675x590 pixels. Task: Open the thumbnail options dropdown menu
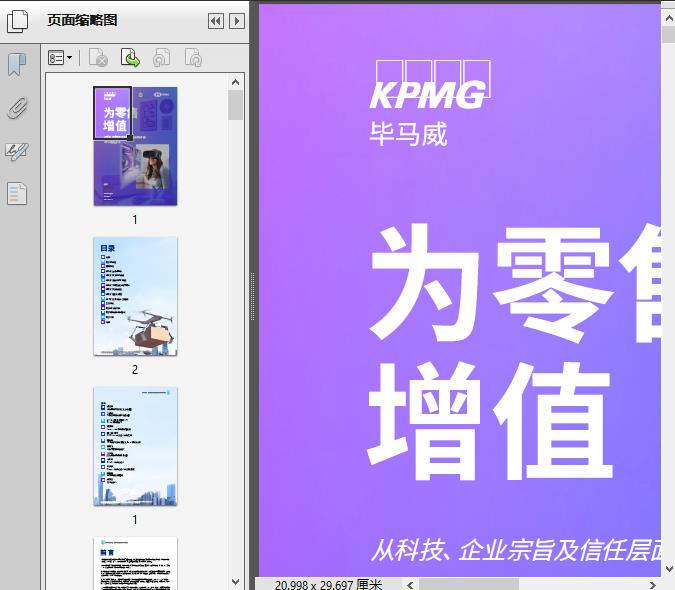click(x=60, y=58)
